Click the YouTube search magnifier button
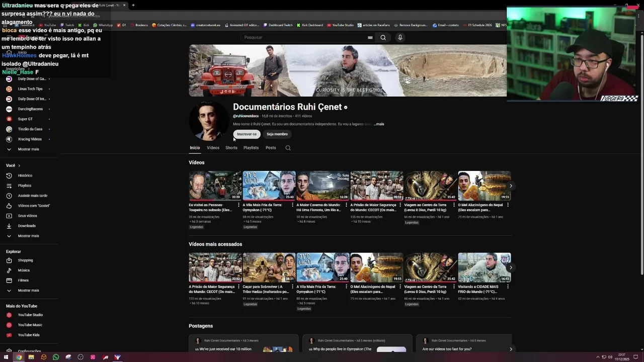Viewport: 644px width, 362px height. [383, 37]
